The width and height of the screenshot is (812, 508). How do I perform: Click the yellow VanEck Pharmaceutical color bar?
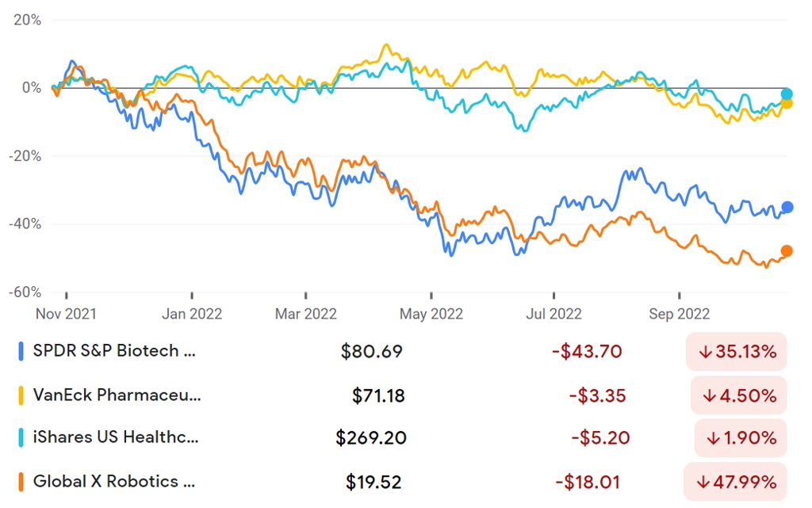click(21, 395)
